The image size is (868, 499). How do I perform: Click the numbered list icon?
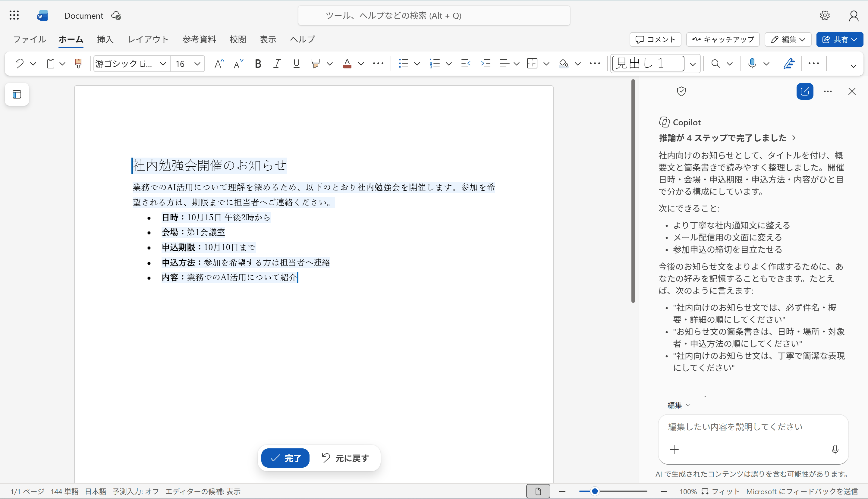click(435, 63)
